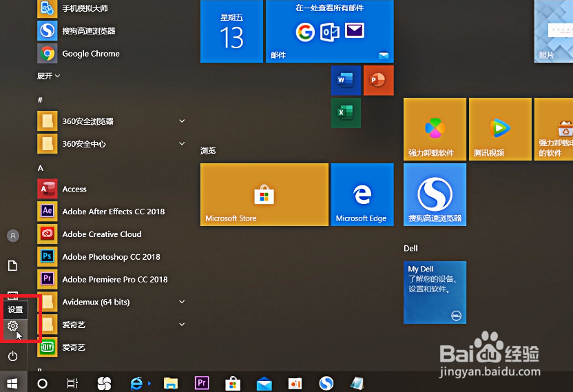This screenshot has width=573, height=392.
Task: Launch Adobe After Effects CC 2018
Action: (112, 212)
